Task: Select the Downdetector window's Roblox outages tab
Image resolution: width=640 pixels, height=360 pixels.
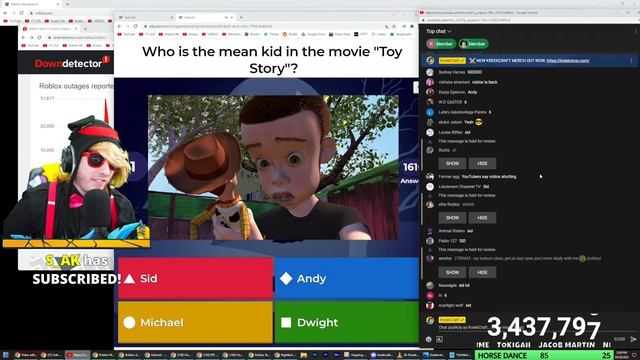Action: coord(50,29)
